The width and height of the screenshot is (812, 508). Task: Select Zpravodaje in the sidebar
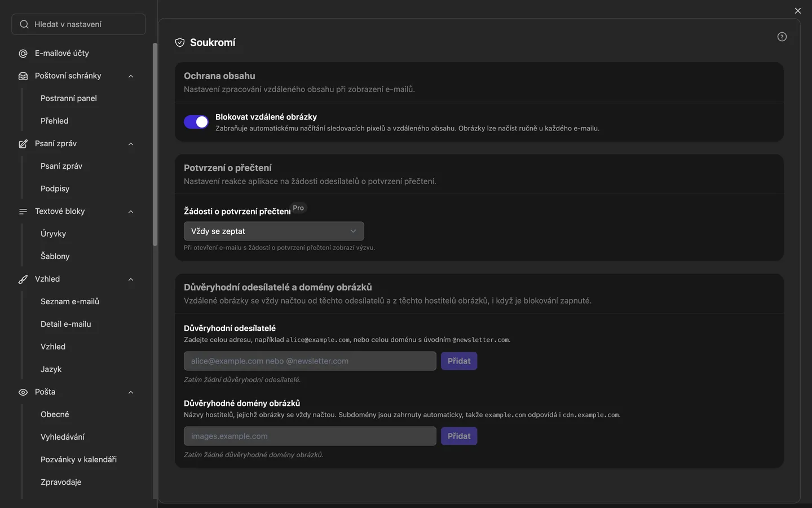tap(61, 482)
